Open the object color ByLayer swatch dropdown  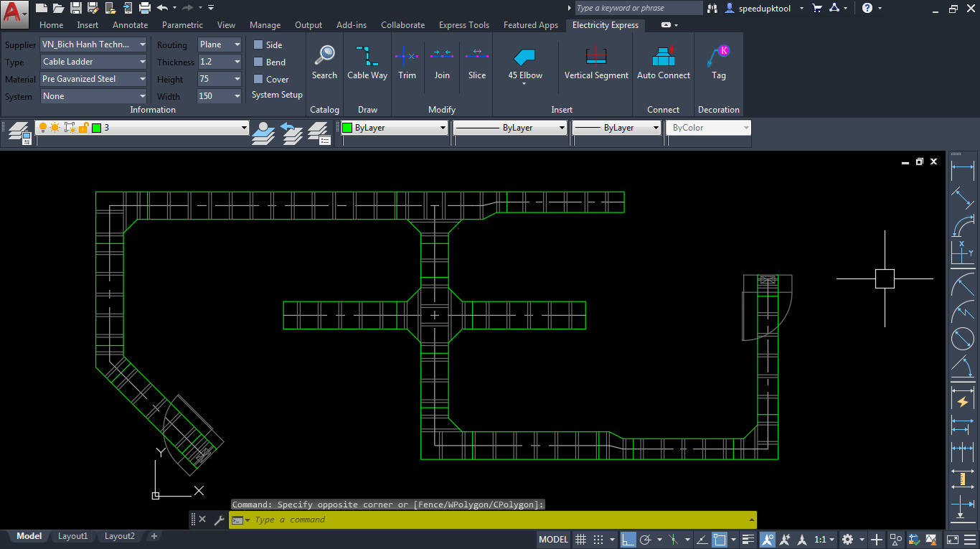tap(394, 128)
